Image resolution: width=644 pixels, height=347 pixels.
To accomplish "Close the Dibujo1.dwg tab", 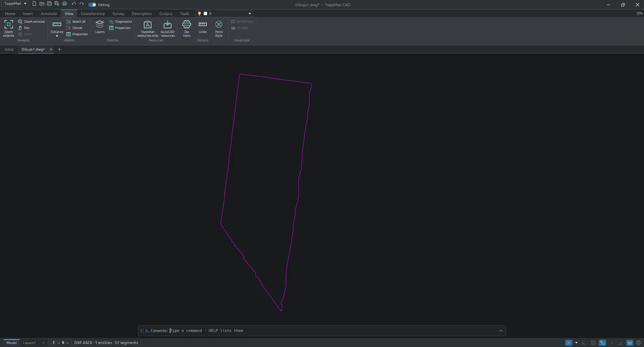I will coord(51,49).
